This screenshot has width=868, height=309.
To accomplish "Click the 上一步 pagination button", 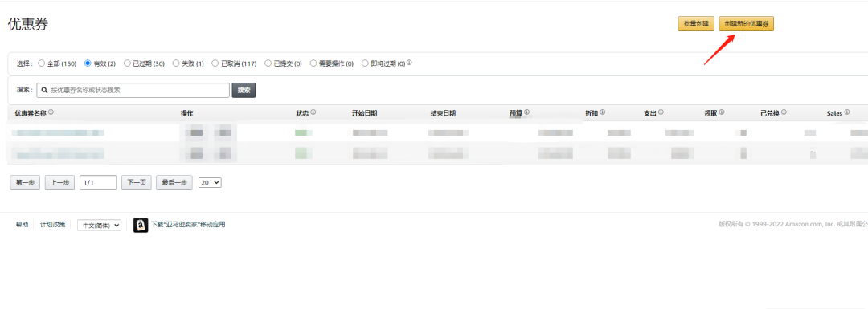I will (59, 182).
